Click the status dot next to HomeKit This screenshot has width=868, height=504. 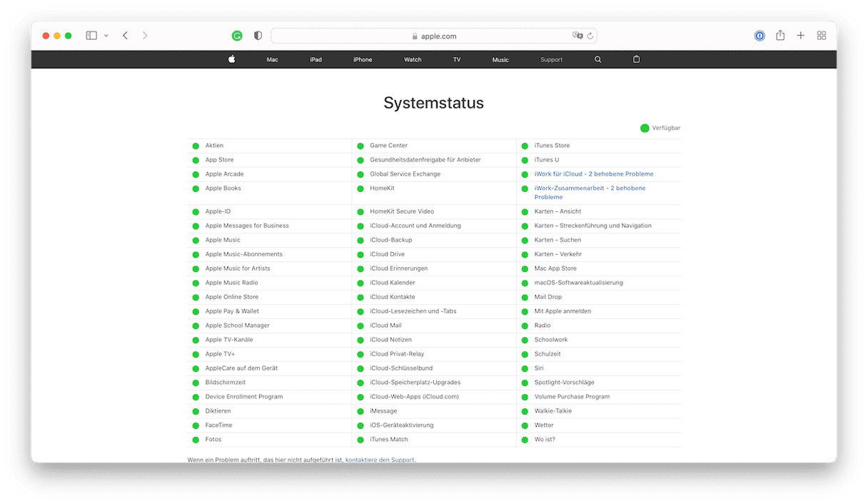360,188
